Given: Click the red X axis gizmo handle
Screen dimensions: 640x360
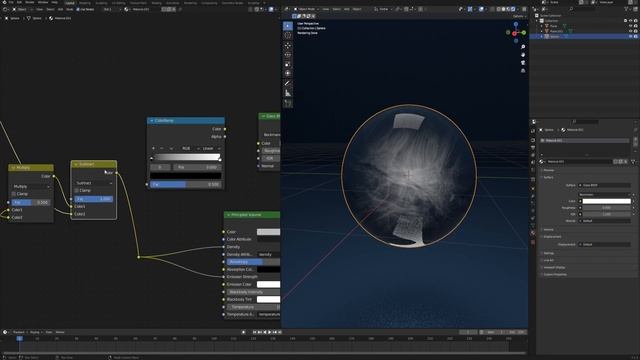Looking at the screenshot, I should pos(514,33).
